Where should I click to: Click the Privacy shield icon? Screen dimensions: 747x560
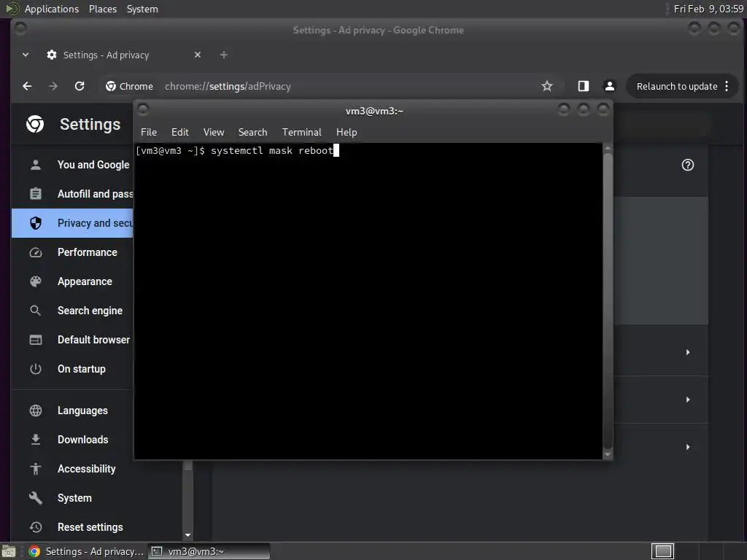(x=36, y=223)
